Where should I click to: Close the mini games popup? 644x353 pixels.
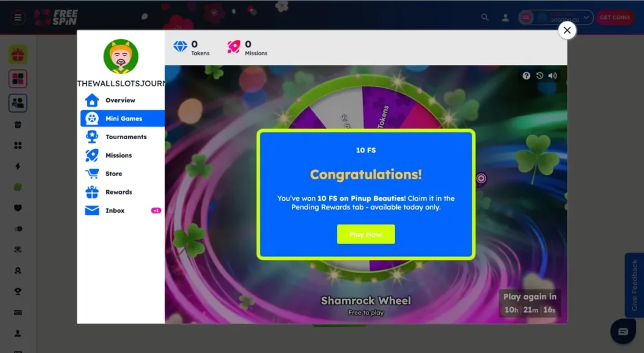point(567,30)
